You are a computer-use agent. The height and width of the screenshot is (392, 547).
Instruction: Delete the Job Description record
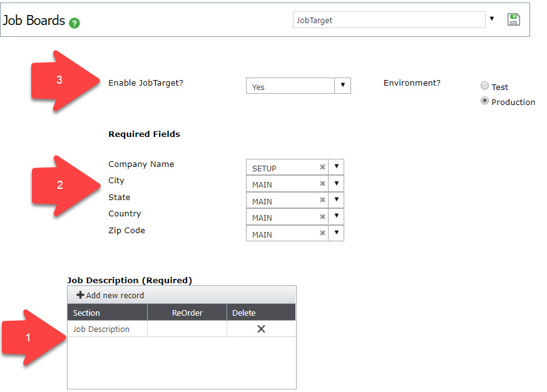(261, 329)
